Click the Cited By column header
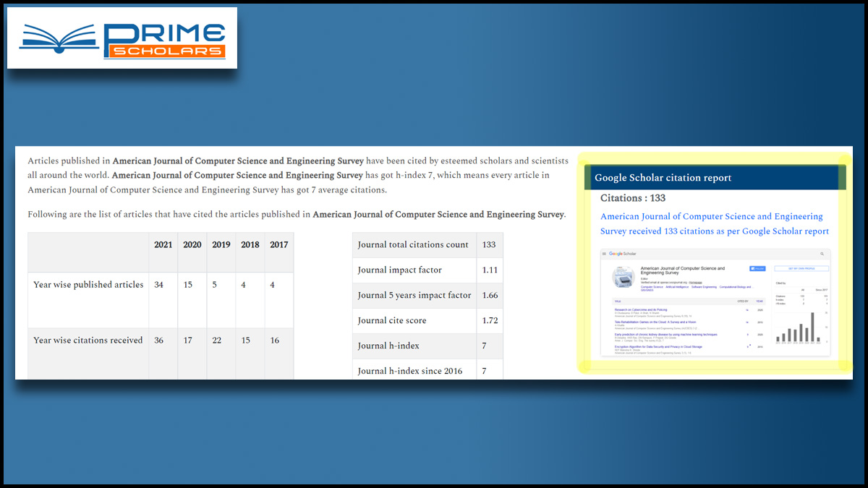This screenshot has height=488, width=868. point(743,301)
